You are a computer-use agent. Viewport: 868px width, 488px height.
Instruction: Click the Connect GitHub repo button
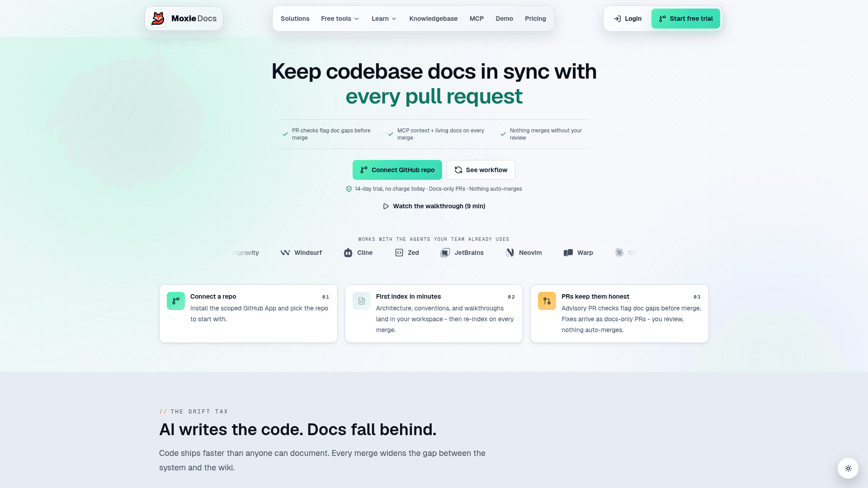[397, 170]
